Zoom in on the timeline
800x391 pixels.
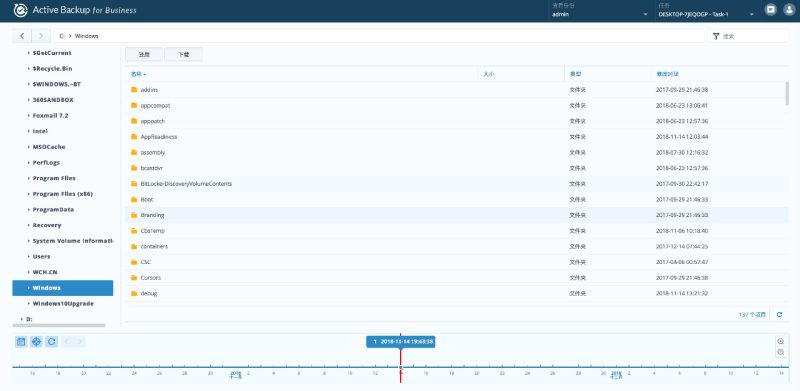pos(781,341)
